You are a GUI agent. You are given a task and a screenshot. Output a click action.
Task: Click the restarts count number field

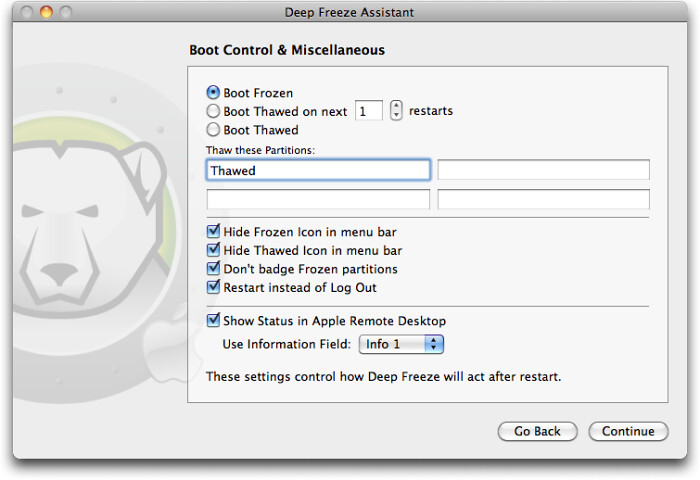pyautogui.click(x=369, y=111)
